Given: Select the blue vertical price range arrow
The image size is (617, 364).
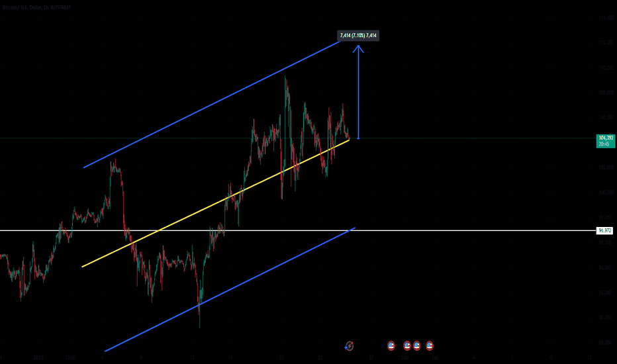Looking at the screenshot, I should [x=358, y=93].
